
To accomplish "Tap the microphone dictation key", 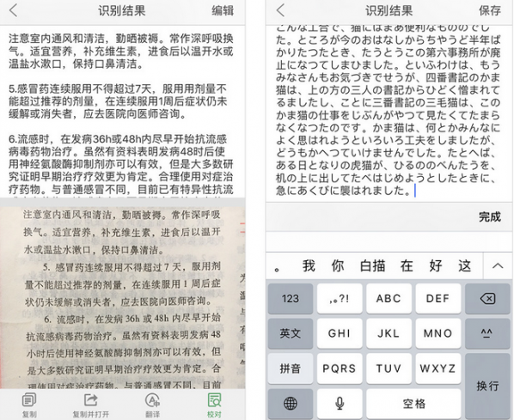I will (340, 404).
